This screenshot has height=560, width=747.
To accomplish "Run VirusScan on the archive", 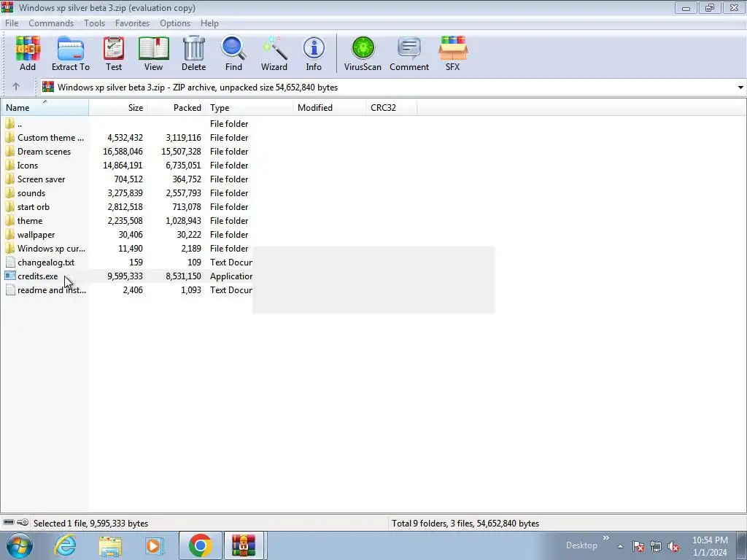I will (x=363, y=53).
